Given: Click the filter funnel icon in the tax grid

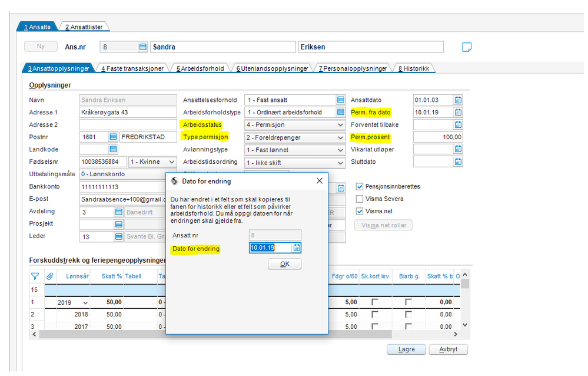Looking at the screenshot, I should coord(35,276).
